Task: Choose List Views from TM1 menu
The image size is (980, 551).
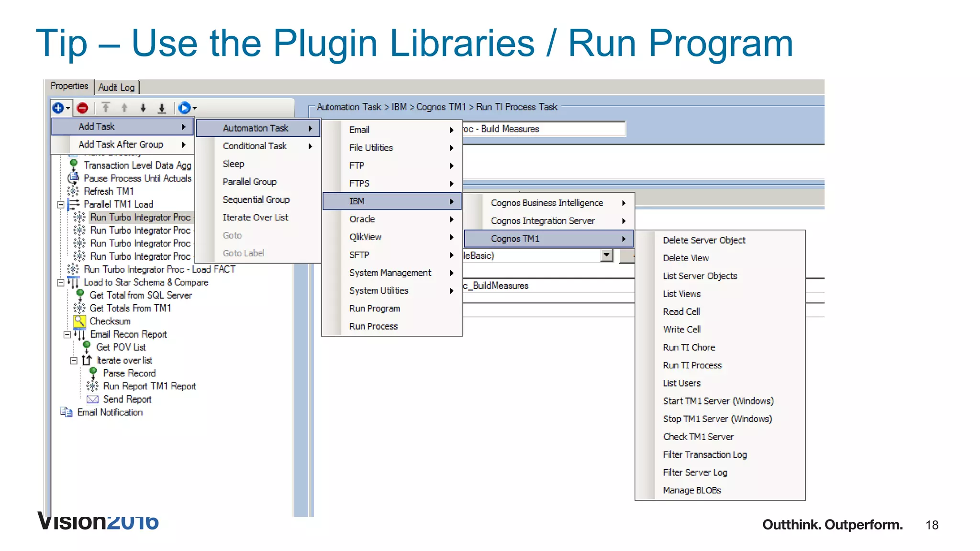Action: (720, 294)
